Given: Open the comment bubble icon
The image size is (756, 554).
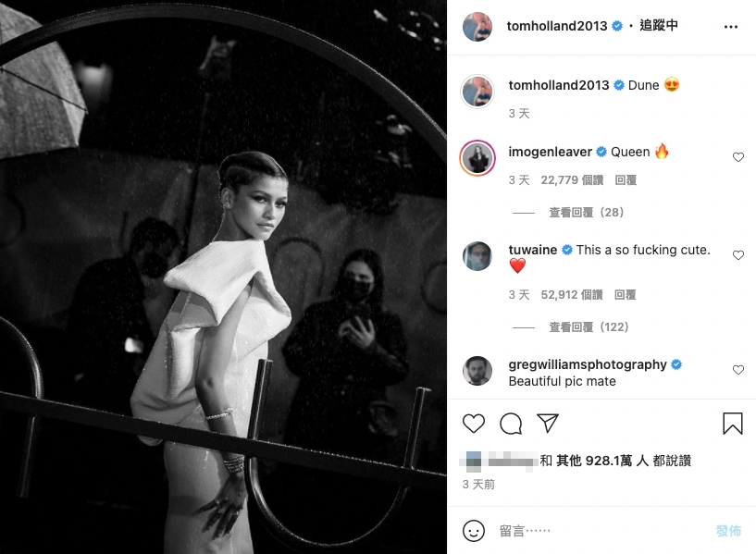Looking at the screenshot, I should (511, 424).
